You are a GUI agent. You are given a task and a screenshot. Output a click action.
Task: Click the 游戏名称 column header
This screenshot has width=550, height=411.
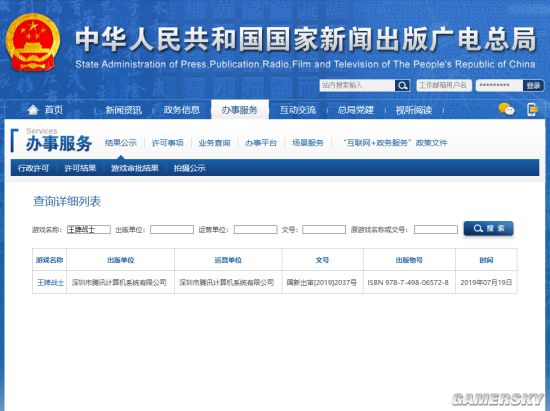(x=49, y=260)
